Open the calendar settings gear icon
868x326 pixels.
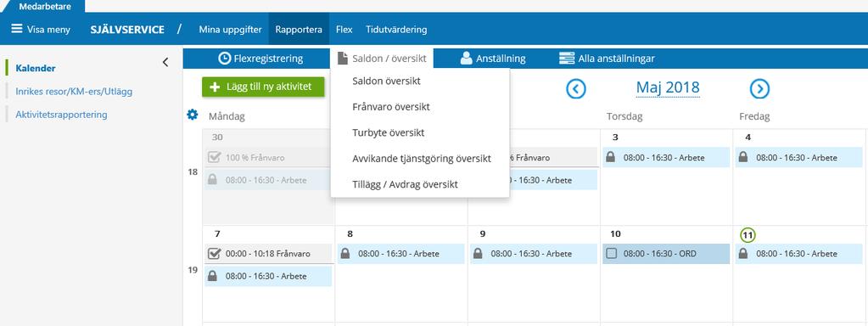192,115
